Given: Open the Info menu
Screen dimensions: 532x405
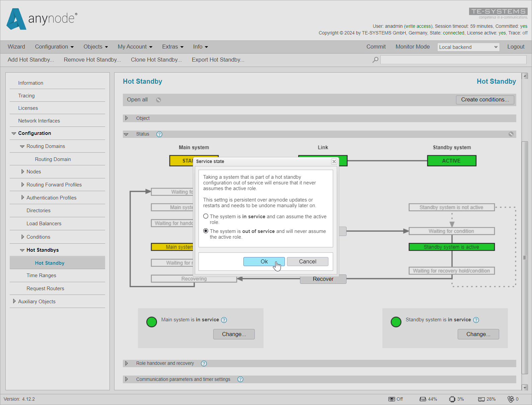Looking at the screenshot, I should [x=201, y=47].
